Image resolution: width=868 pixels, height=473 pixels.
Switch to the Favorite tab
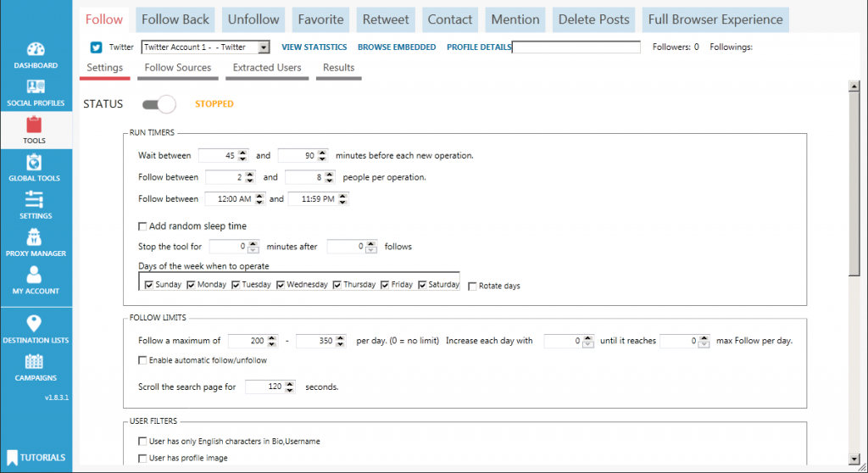tap(320, 19)
